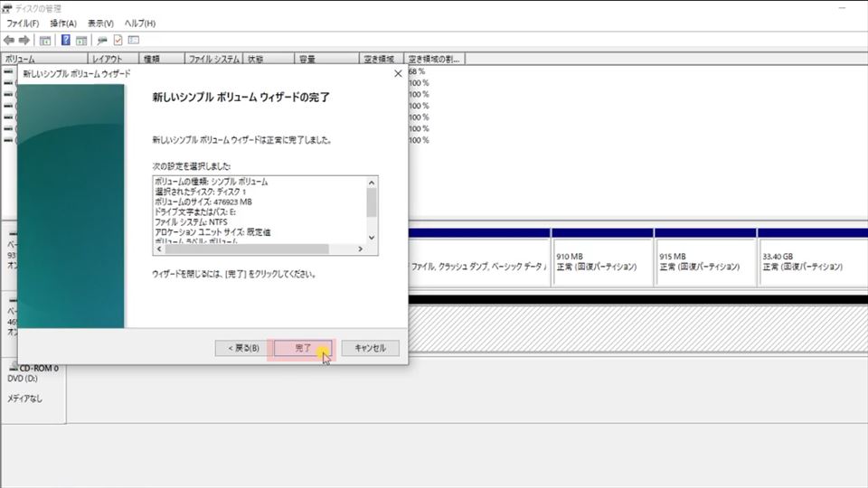Click the ドライブ文字またはパス: E: line
Screen dimensions: 868x488
tap(195, 211)
